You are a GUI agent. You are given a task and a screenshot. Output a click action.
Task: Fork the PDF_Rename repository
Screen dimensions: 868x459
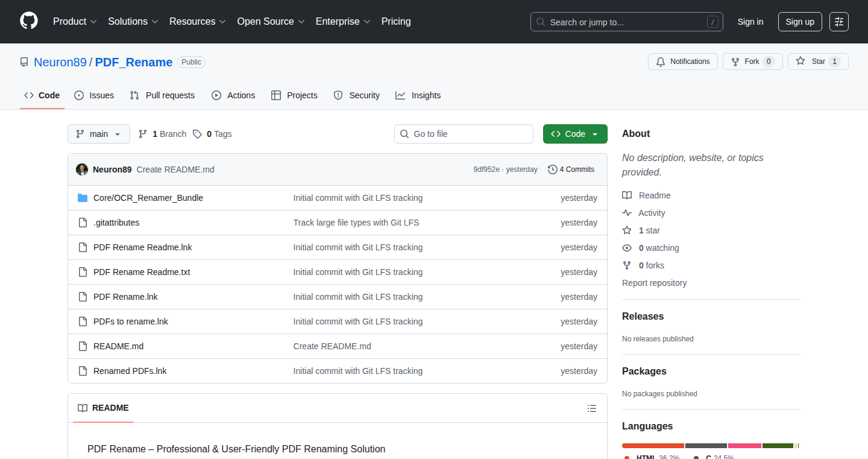[x=752, y=62]
